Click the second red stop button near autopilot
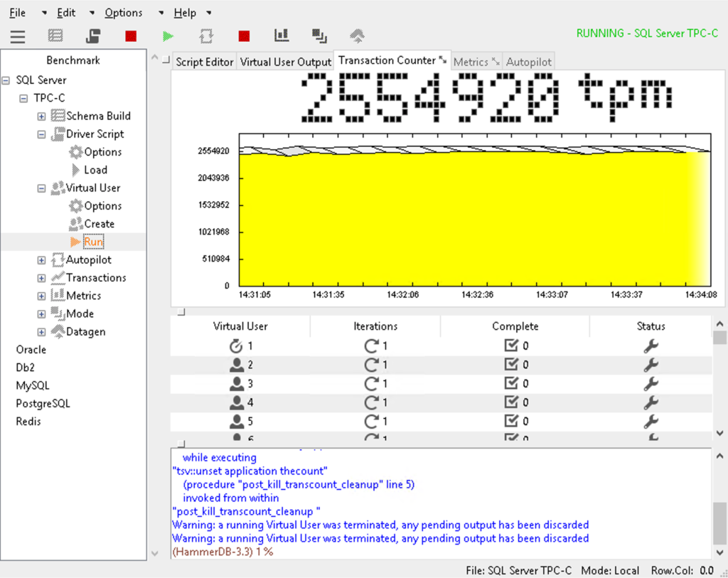The width and height of the screenshot is (728, 578). point(244,36)
